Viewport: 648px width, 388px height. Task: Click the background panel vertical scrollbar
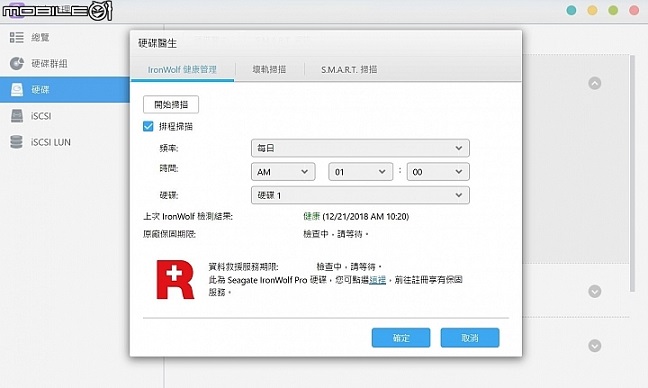click(632, 174)
